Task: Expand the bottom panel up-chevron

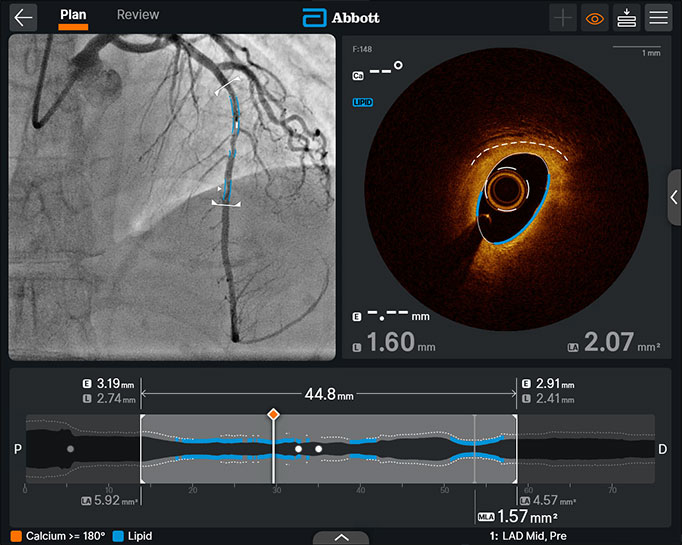Action: 341,538
